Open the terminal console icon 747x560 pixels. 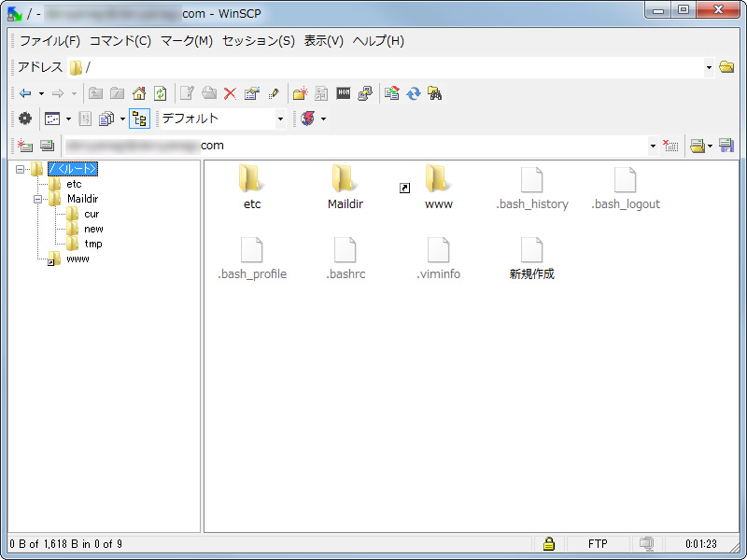coord(344,92)
